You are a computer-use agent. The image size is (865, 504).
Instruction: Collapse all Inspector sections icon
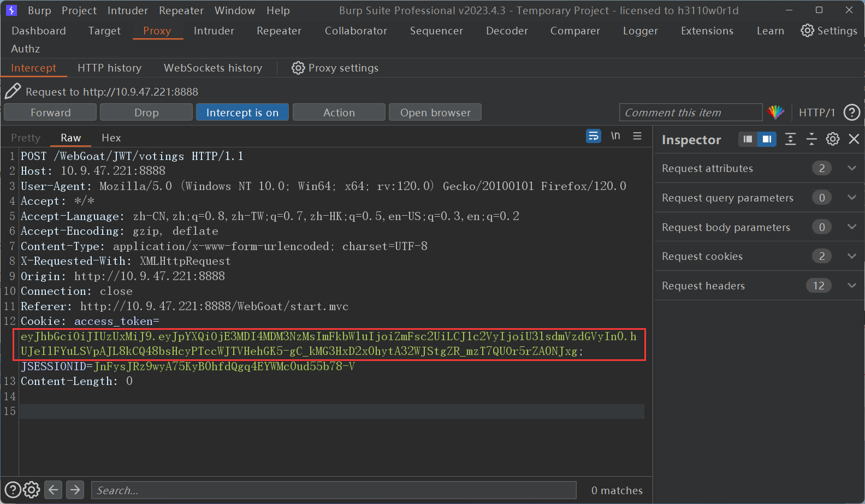coord(811,139)
